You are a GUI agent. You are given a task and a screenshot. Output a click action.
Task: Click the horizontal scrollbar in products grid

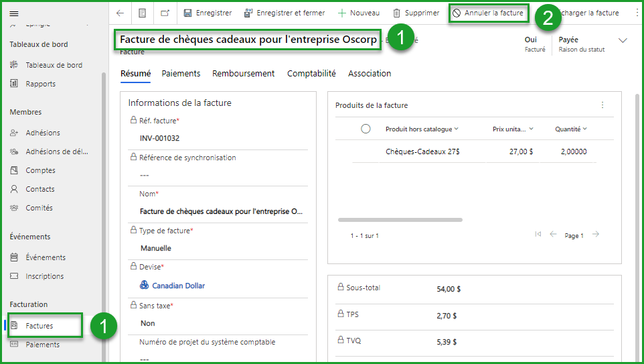(400, 219)
